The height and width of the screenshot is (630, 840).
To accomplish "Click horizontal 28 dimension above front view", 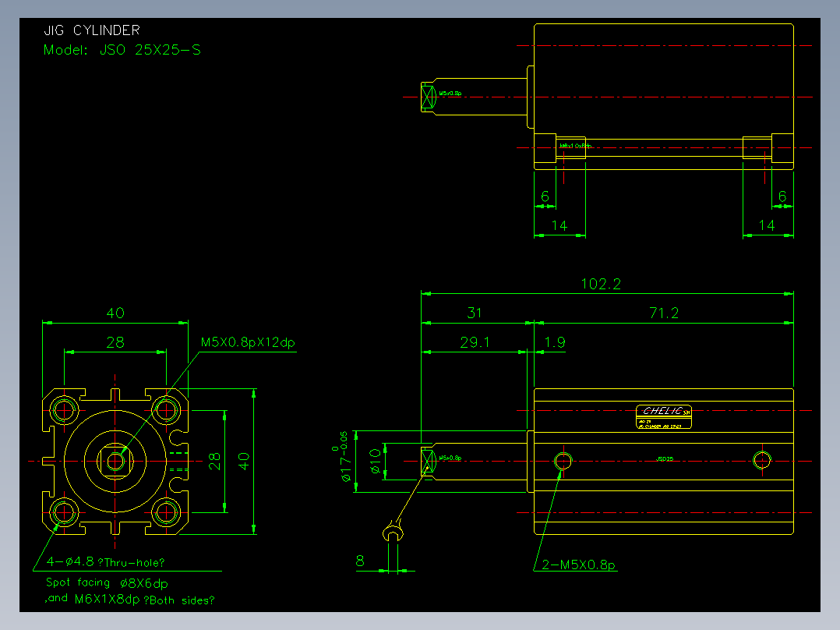I will (x=115, y=342).
